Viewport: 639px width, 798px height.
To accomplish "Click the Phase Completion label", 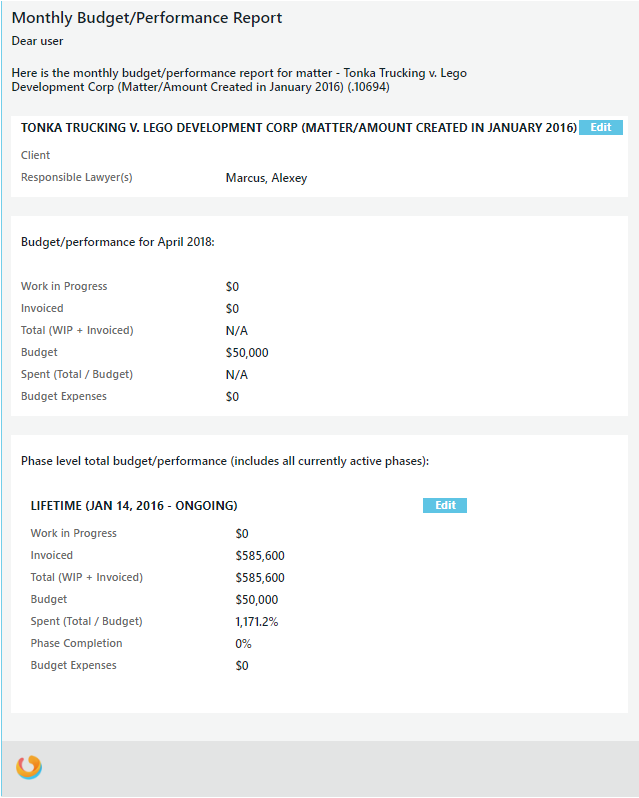I will [77, 644].
